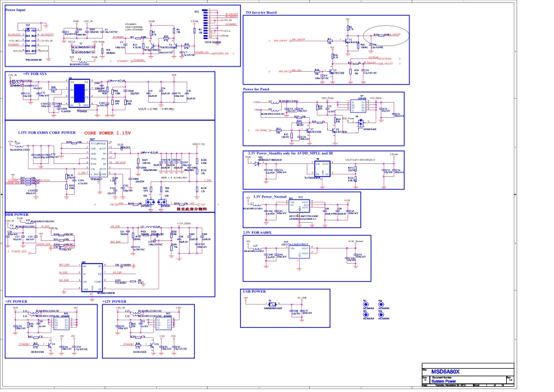Image resolution: width=554 pixels, height=392 pixels.
Task: Select the diode symbol in 3.3V Standby block
Action: tap(256, 164)
